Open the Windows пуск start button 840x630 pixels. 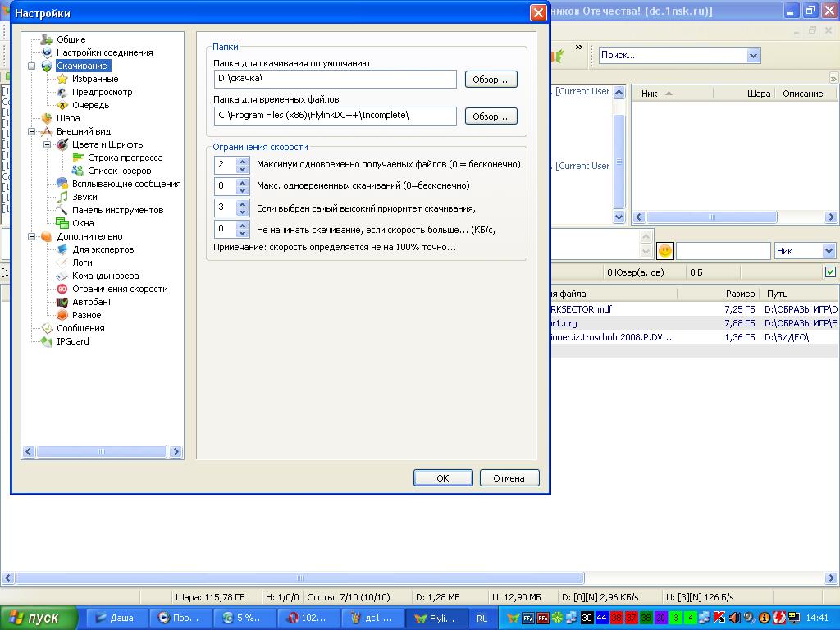tap(39, 618)
